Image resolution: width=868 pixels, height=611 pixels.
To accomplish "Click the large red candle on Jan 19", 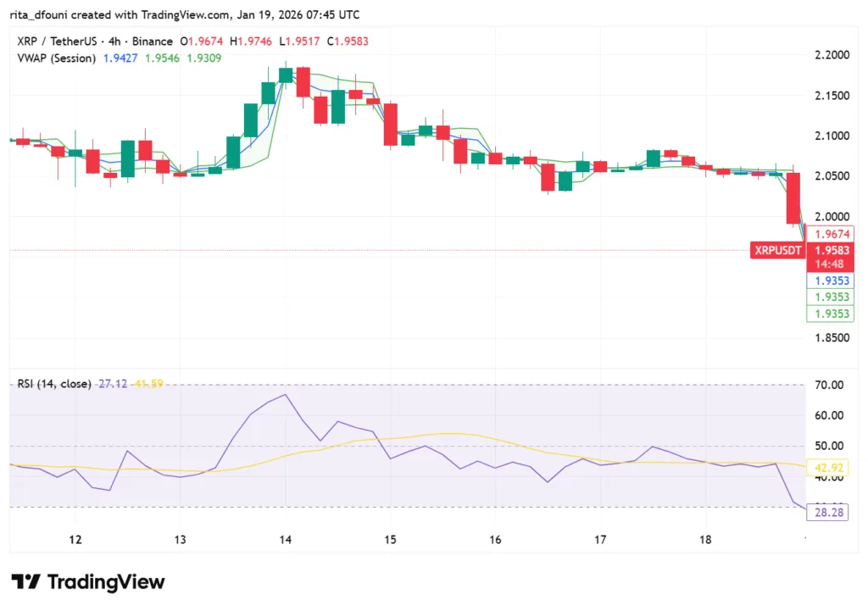I will [793, 197].
